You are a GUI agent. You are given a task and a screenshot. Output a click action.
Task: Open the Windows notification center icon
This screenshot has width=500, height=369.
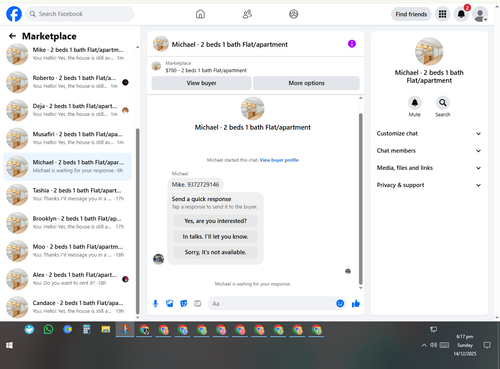tap(487, 345)
